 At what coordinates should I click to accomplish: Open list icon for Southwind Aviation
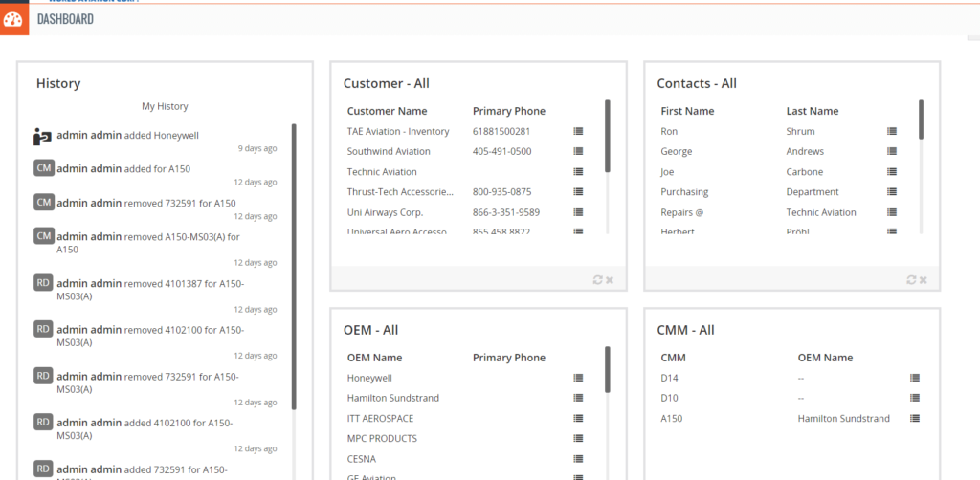578,151
